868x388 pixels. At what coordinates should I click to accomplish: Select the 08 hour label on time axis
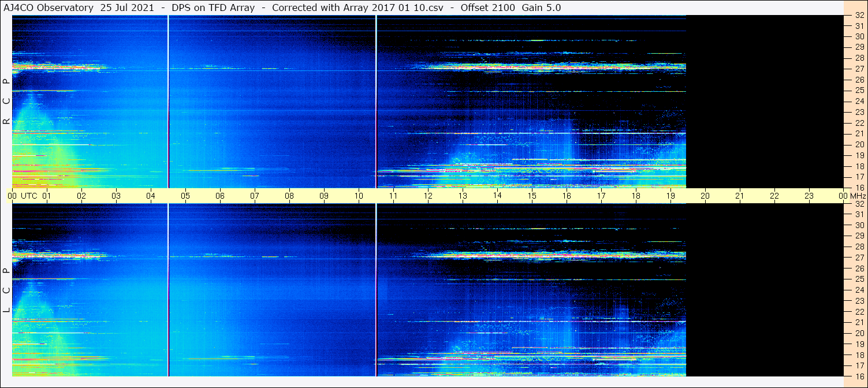coord(289,196)
